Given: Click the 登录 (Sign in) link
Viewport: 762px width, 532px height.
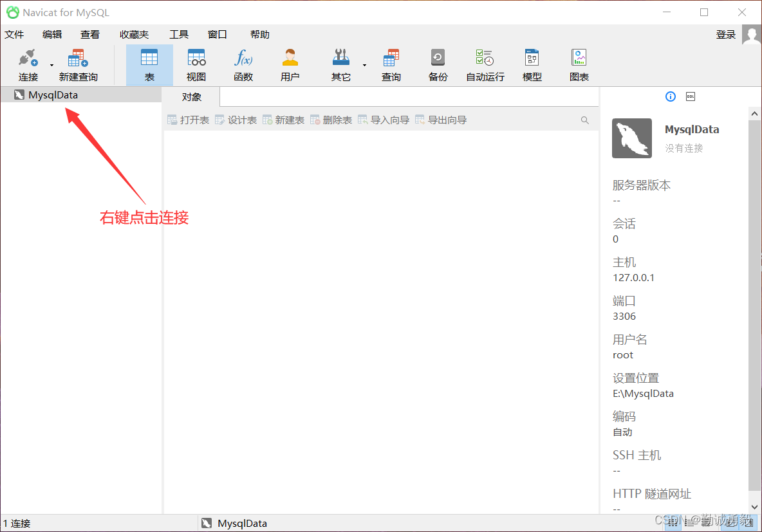Looking at the screenshot, I should [x=725, y=35].
